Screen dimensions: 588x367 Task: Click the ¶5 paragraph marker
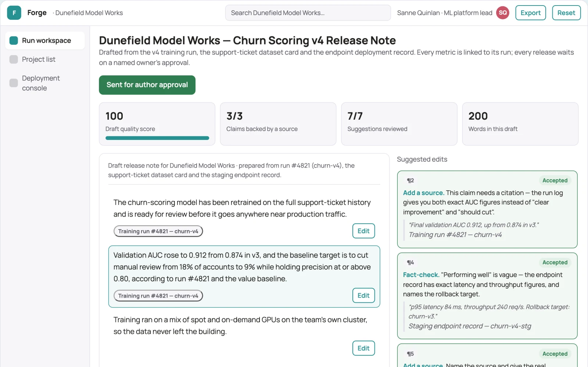point(410,354)
